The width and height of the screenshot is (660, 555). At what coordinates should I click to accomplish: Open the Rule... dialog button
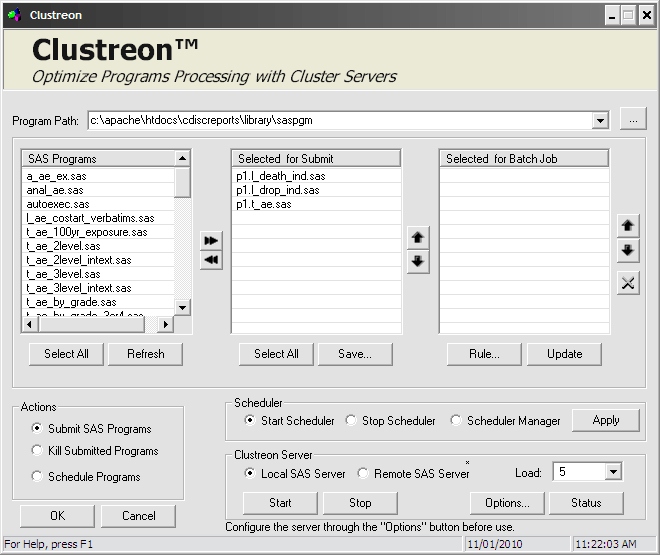pyautogui.click(x=484, y=354)
